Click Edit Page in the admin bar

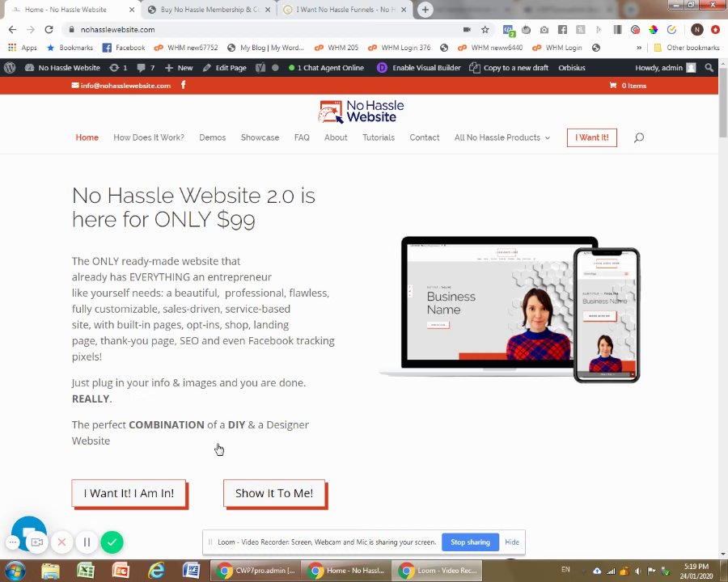point(225,68)
